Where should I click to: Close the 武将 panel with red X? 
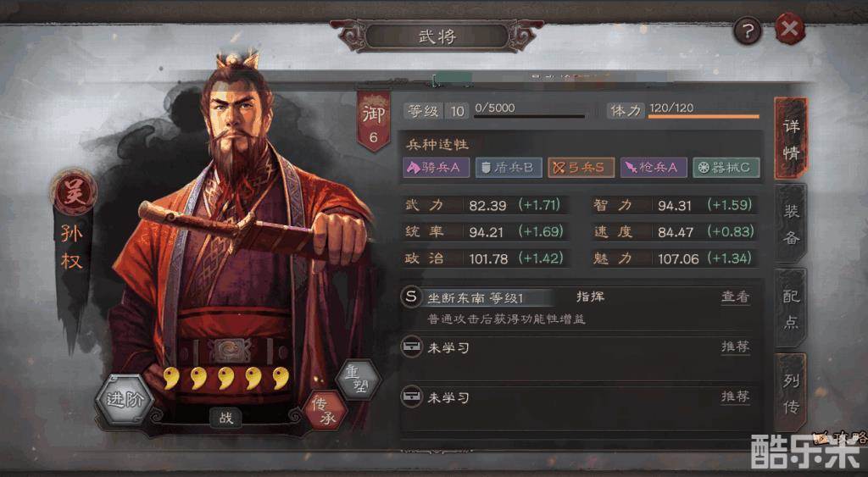(x=790, y=28)
